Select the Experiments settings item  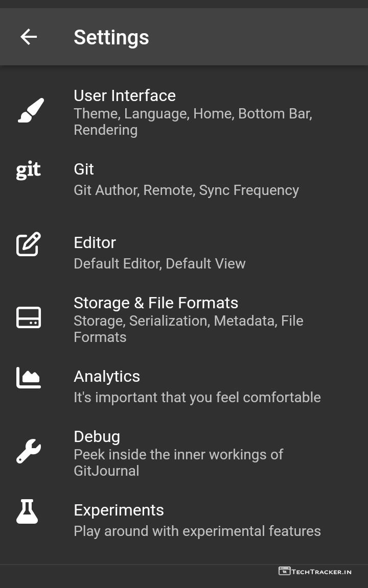coord(119,510)
